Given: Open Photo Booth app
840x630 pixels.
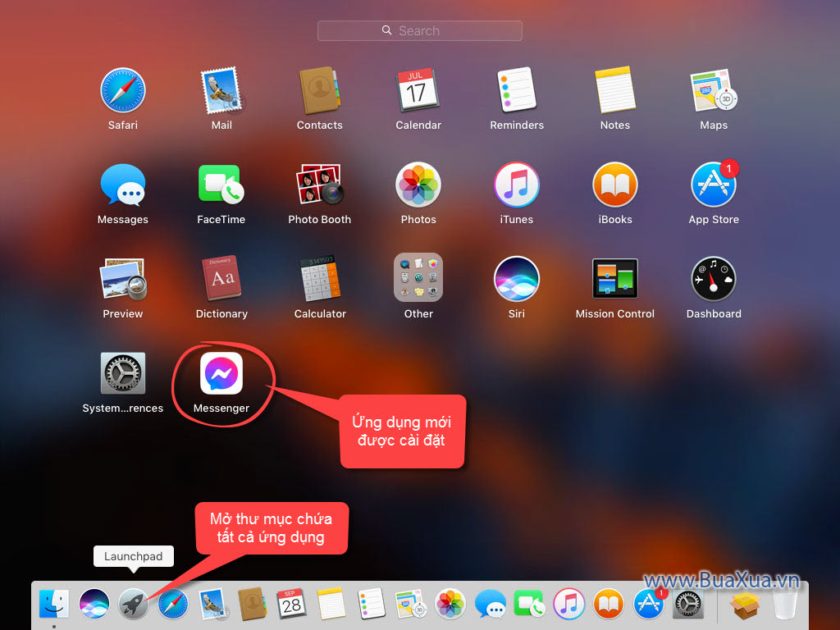Looking at the screenshot, I should tap(319, 185).
